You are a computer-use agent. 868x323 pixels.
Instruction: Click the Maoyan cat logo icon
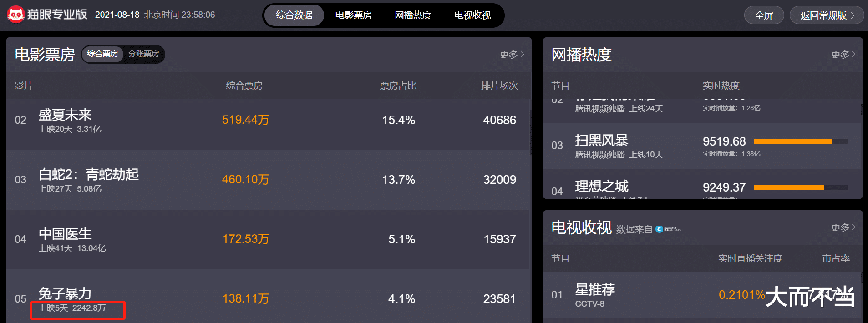click(x=16, y=15)
